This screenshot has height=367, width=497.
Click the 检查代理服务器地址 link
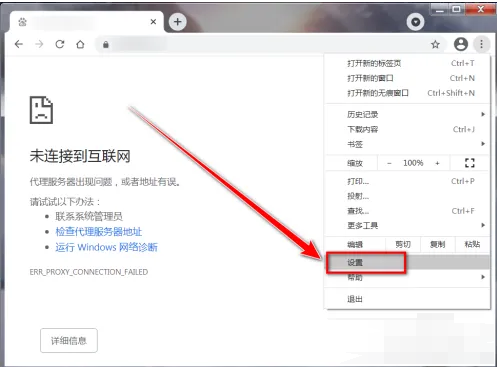pyautogui.click(x=99, y=232)
